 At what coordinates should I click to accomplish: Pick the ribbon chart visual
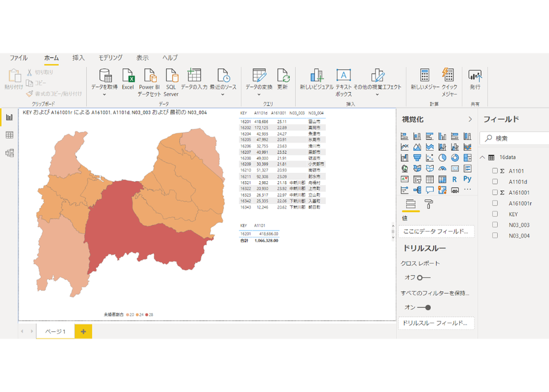[468, 147]
